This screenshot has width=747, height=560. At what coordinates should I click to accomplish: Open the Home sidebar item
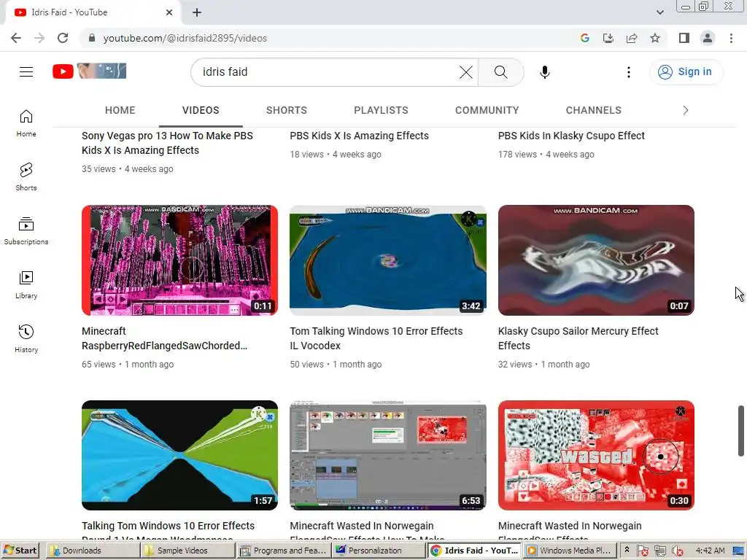tap(26, 123)
